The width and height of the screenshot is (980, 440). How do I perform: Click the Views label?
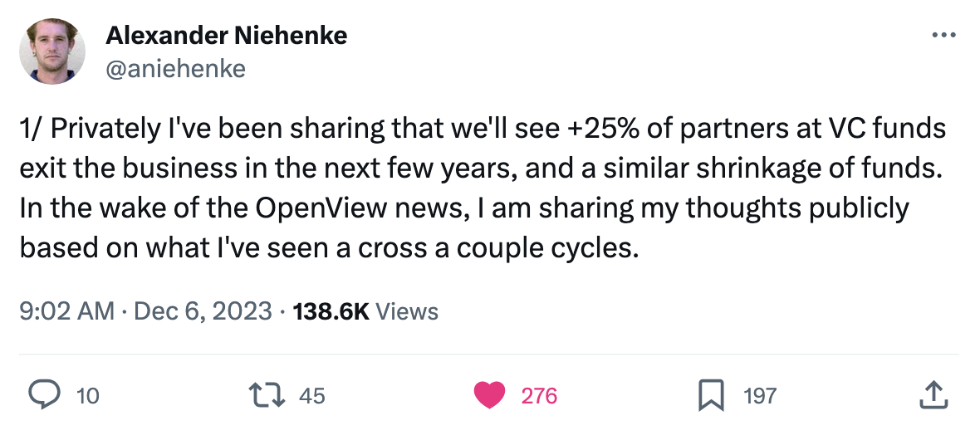pos(407,311)
